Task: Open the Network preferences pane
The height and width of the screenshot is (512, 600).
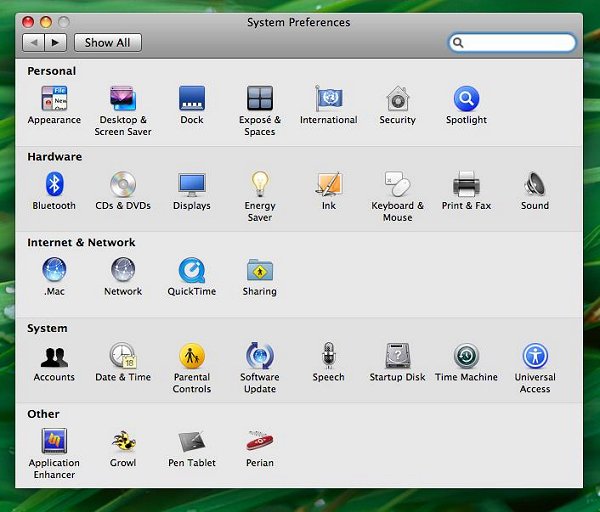Action: [123, 271]
